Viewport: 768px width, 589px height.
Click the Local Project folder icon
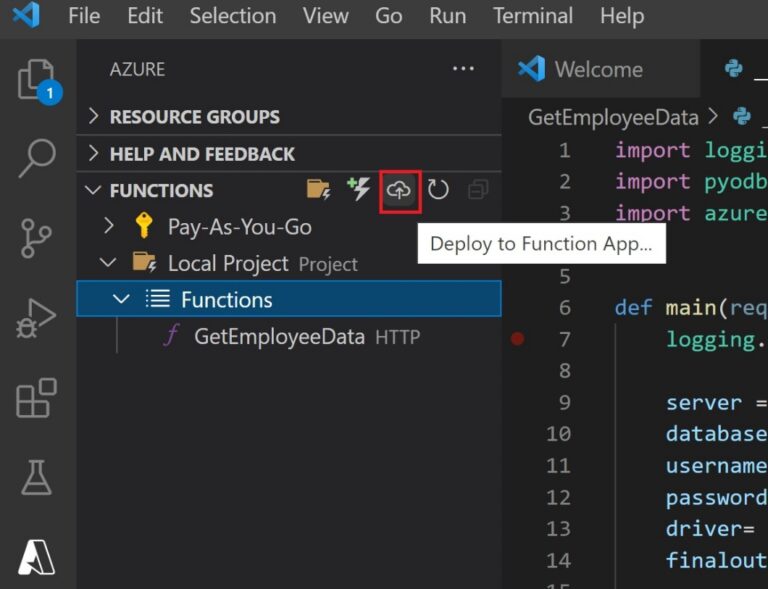[144, 262]
